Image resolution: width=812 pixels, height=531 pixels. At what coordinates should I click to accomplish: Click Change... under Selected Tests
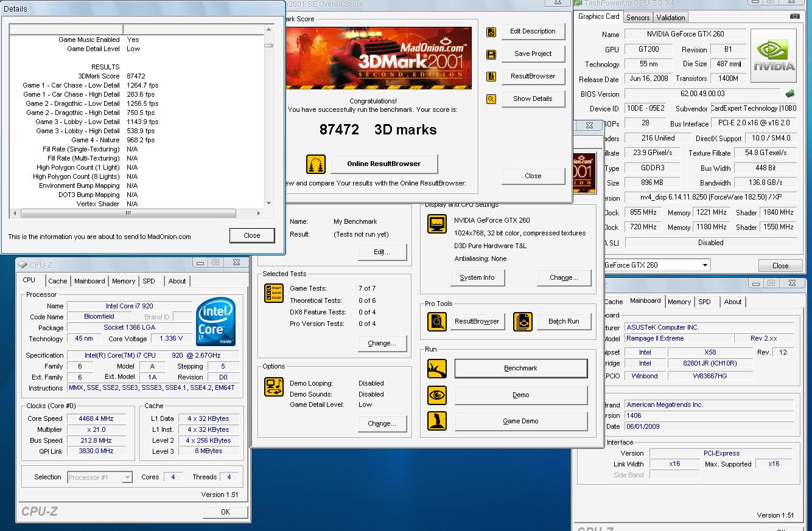[x=382, y=344]
